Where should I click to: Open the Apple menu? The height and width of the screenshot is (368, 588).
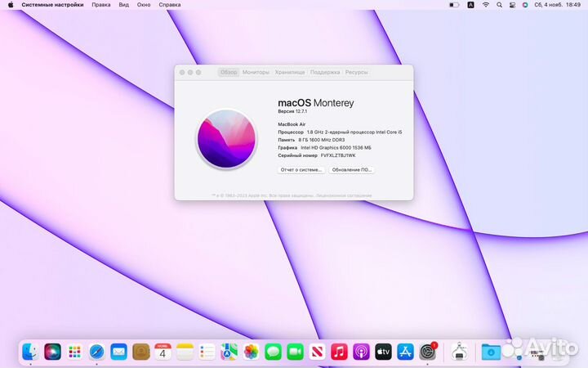(11, 5)
